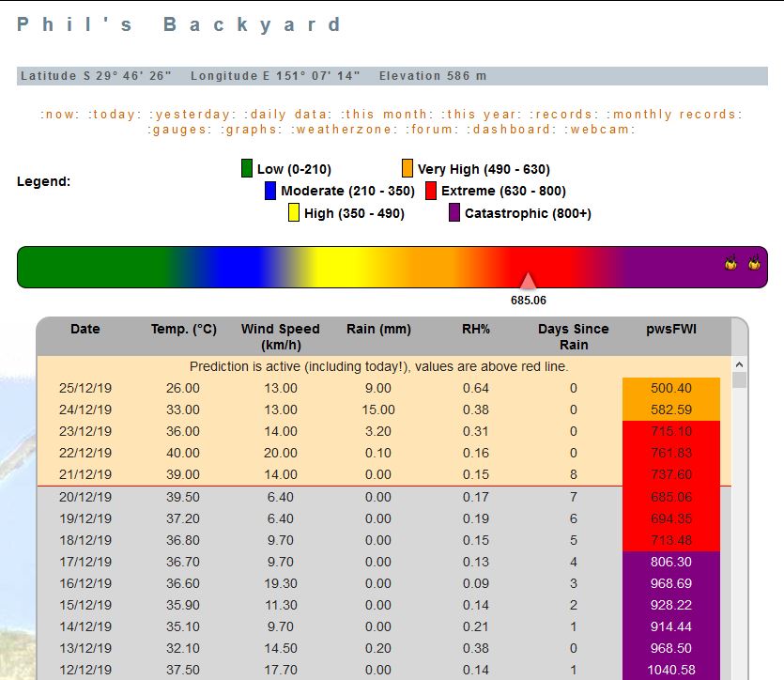Image resolution: width=784 pixels, height=680 pixels.
Task: Open the :webcam: link
Action: (x=600, y=130)
